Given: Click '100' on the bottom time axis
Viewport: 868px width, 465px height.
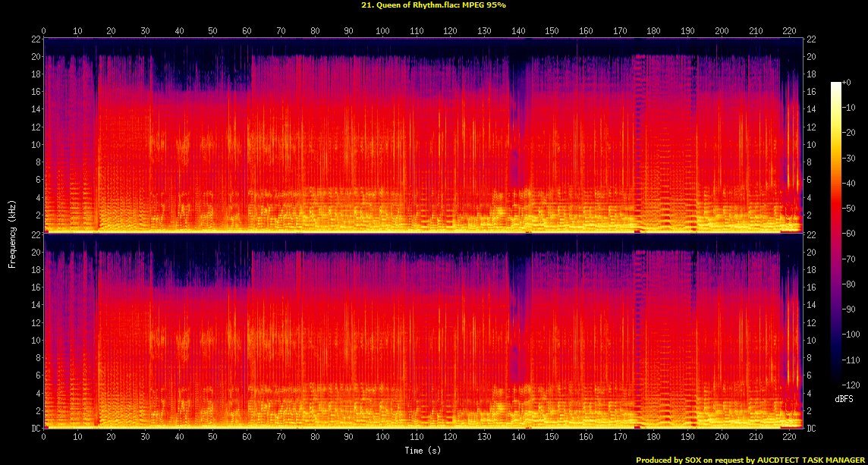Looking at the screenshot, I should 382,436.
